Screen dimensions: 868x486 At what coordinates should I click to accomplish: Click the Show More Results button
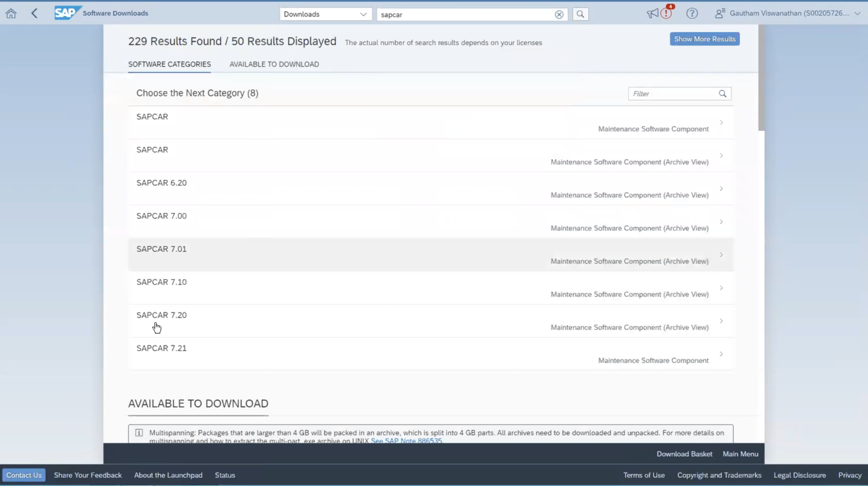click(704, 39)
